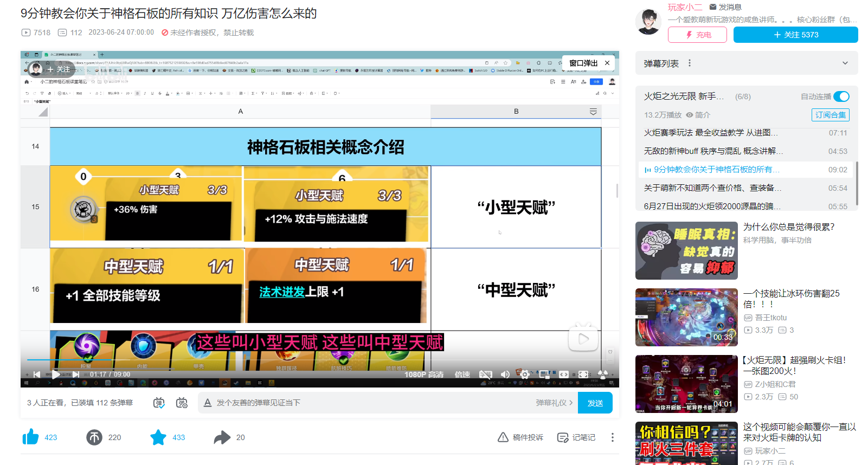Click the 充电 charge button

[x=698, y=35]
